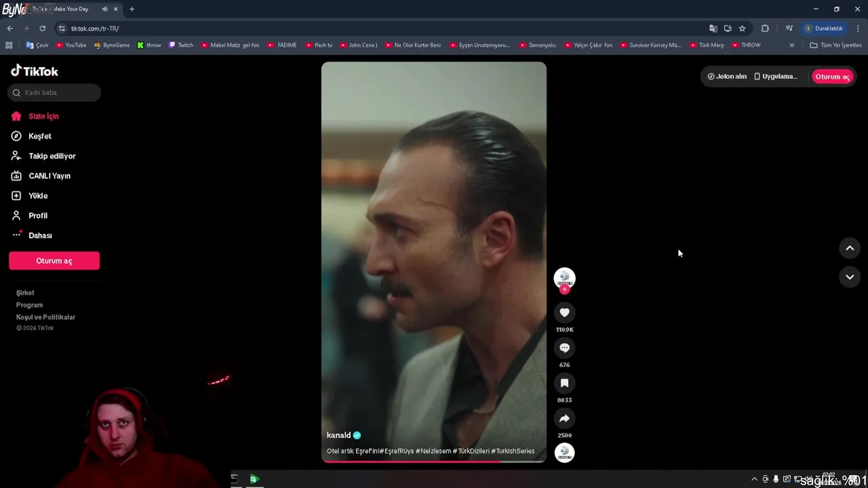
Task: Open Program footer link
Action: [29, 305]
